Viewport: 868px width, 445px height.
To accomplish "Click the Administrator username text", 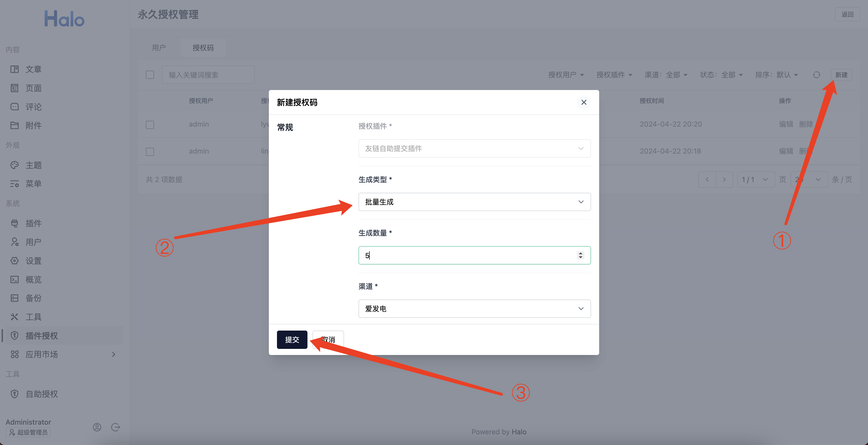I will coord(28,422).
